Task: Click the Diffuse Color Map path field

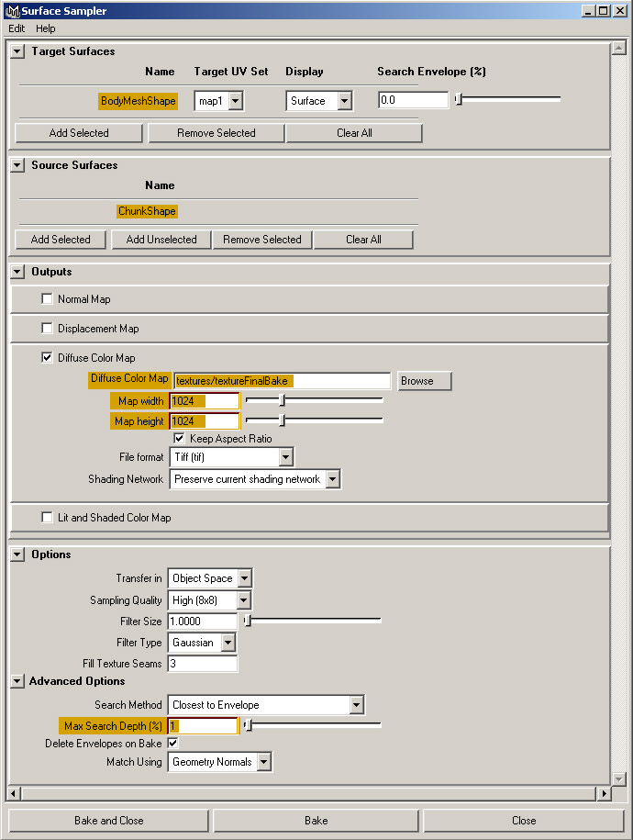Action: [x=283, y=381]
